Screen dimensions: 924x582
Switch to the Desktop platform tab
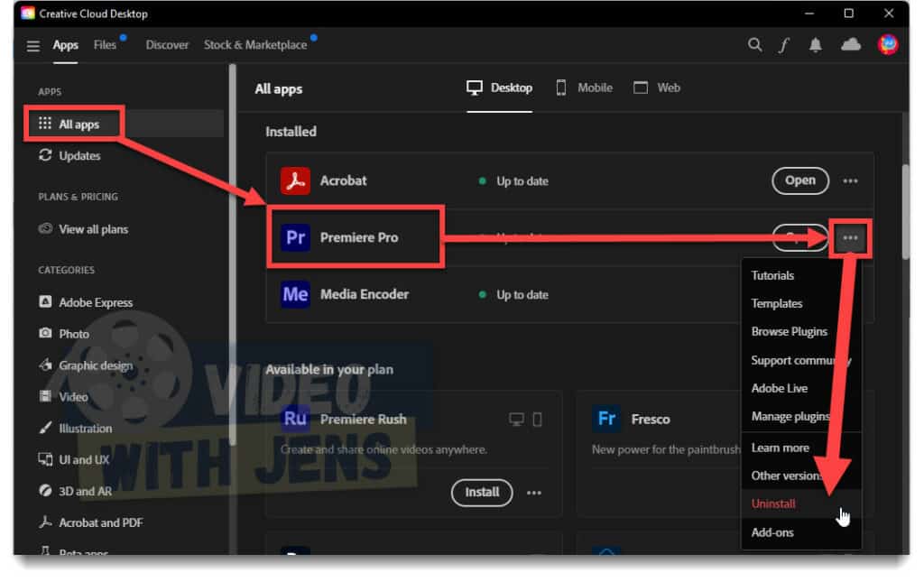coord(500,88)
